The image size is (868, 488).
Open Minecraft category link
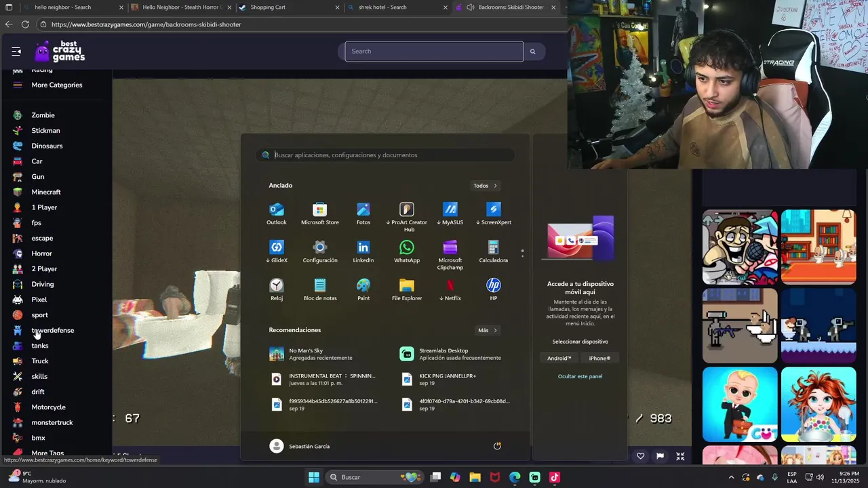pos(46,192)
